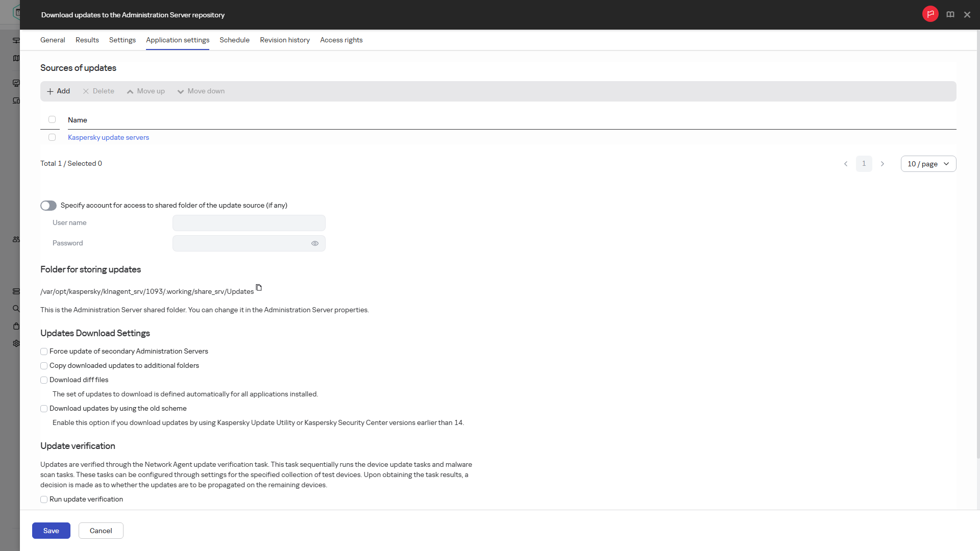
Task: Click Move up in sources toolbar
Action: 146,91
